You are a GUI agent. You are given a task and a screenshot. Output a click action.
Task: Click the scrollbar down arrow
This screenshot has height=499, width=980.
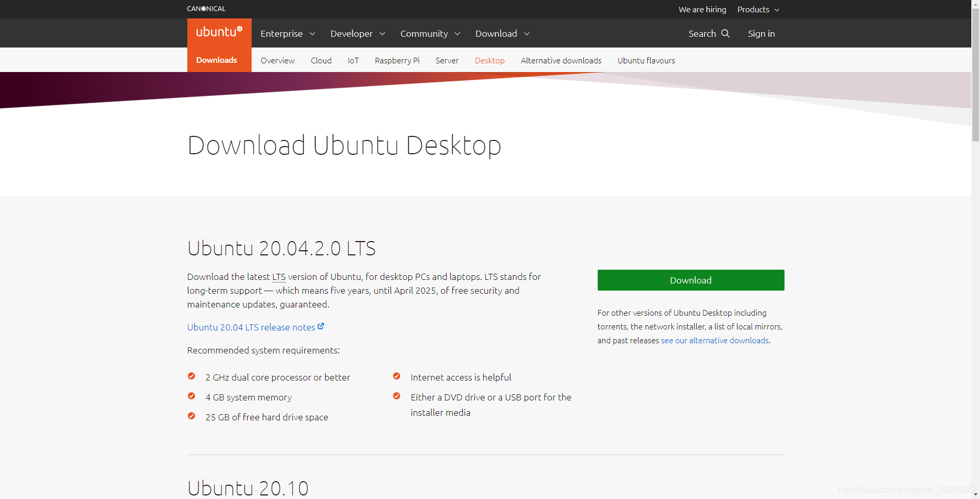[x=976, y=494]
